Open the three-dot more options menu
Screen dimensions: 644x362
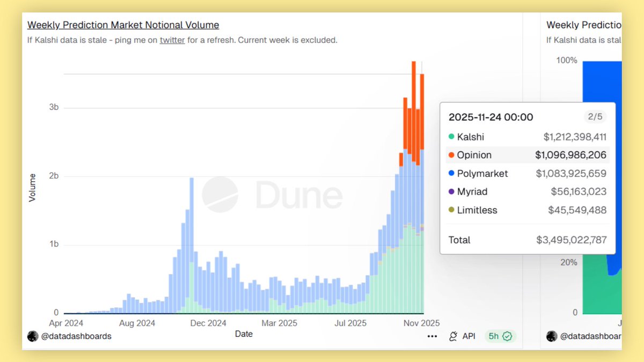point(433,336)
